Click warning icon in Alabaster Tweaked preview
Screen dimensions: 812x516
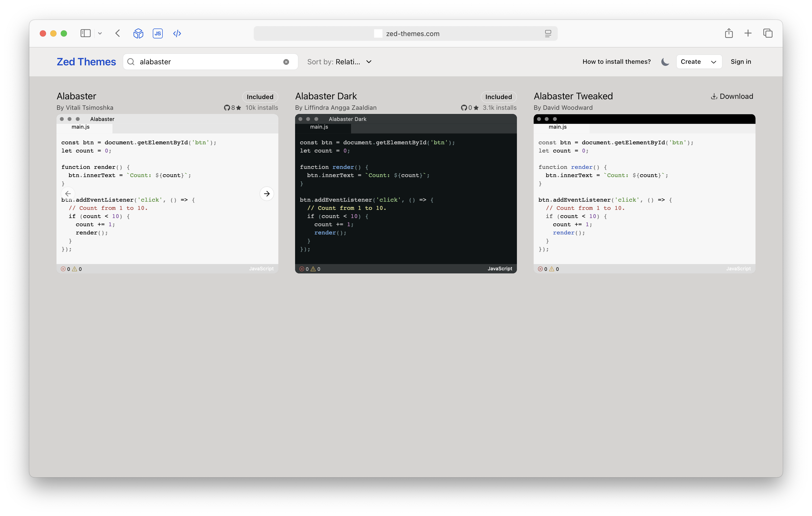coord(552,269)
